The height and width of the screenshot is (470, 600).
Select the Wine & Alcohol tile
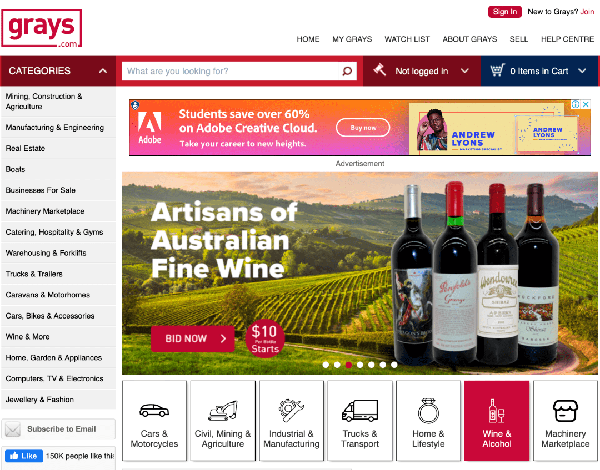coord(497,421)
